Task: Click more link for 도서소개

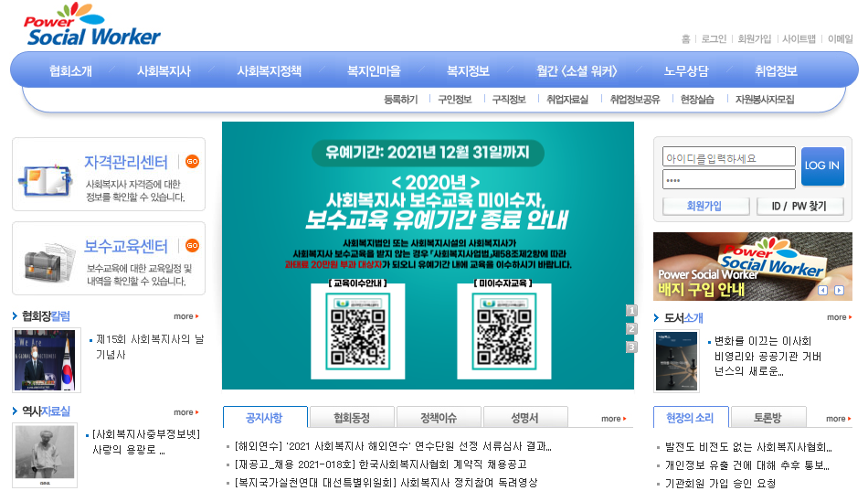Action: [x=839, y=317]
